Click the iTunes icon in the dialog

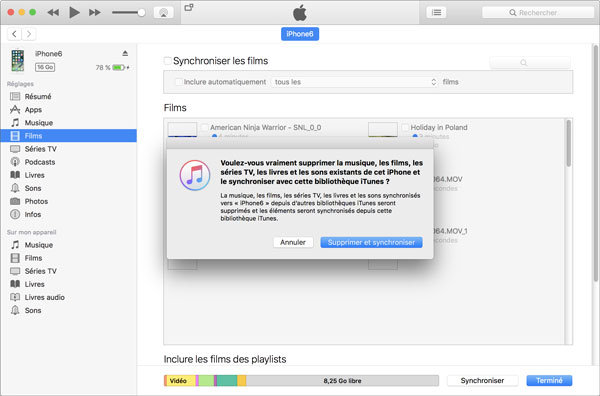[195, 175]
